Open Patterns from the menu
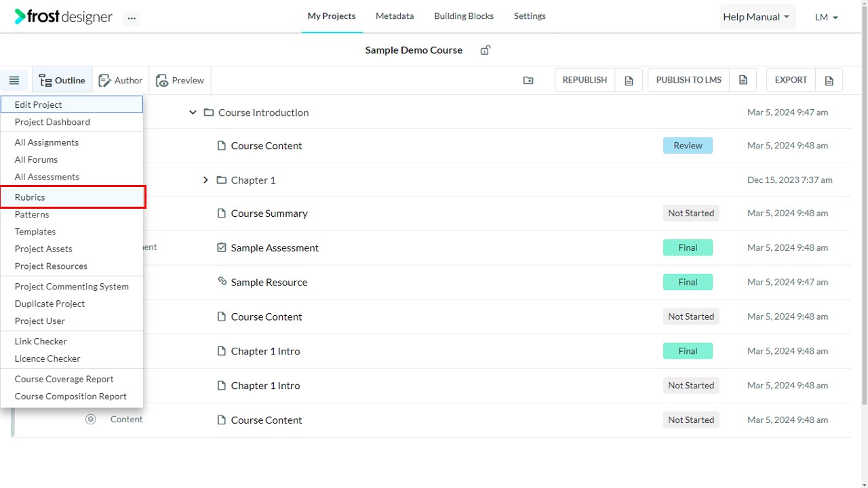 click(x=72, y=215)
